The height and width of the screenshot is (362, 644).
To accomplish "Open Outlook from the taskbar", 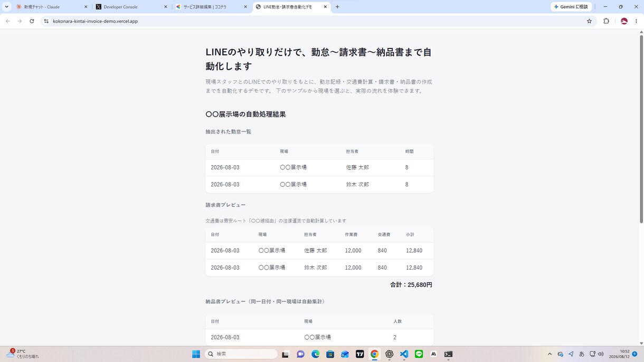I will 345,354.
